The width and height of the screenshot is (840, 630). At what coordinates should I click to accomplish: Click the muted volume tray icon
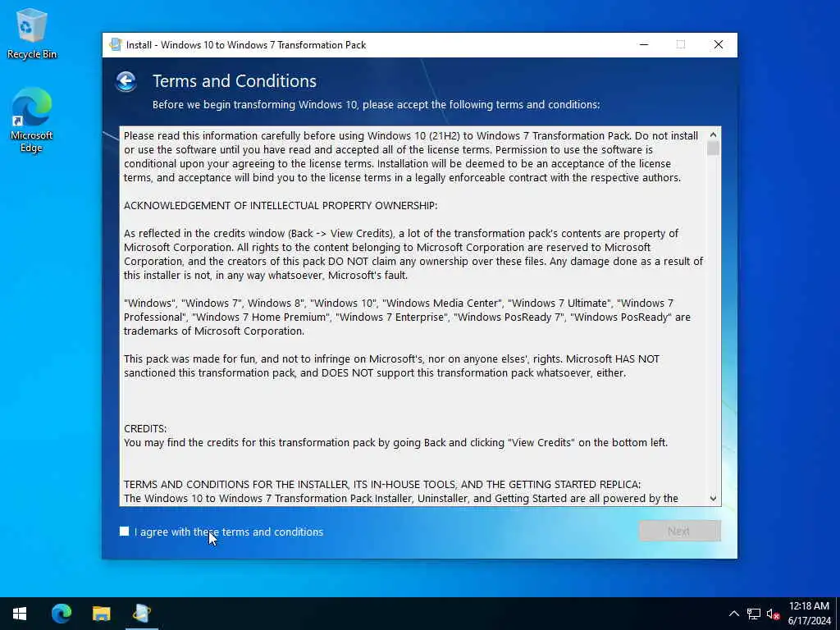coord(773,614)
